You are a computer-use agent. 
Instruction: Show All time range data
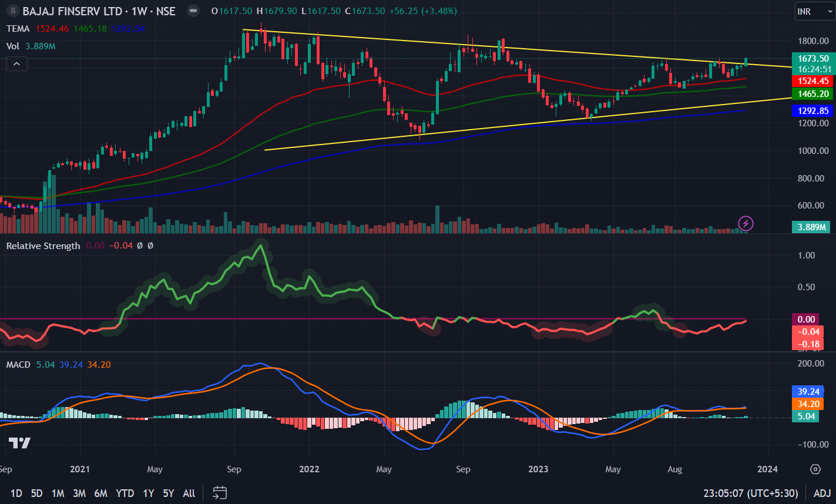[x=189, y=493]
